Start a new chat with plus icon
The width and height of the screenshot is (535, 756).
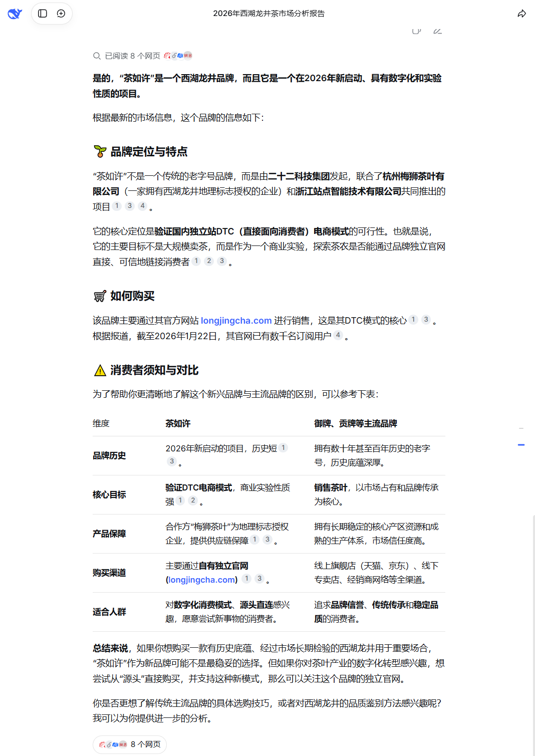[x=61, y=14]
